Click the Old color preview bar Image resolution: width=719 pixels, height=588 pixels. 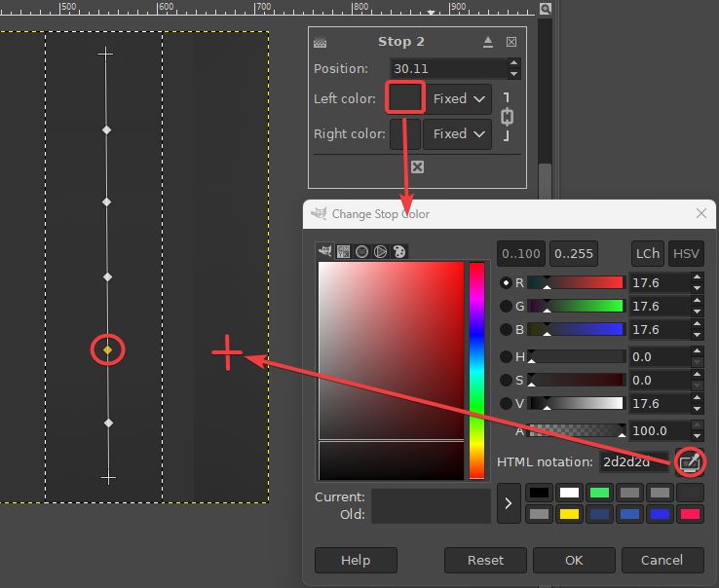click(x=431, y=515)
